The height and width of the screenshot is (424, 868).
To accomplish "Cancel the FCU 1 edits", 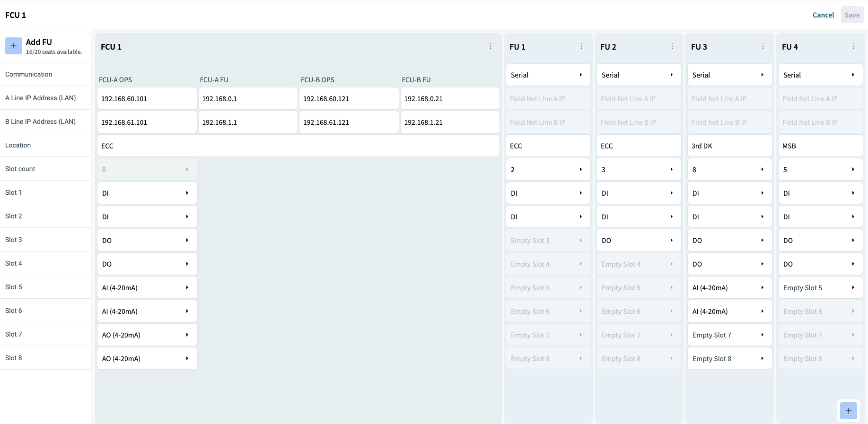I will [x=823, y=15].
